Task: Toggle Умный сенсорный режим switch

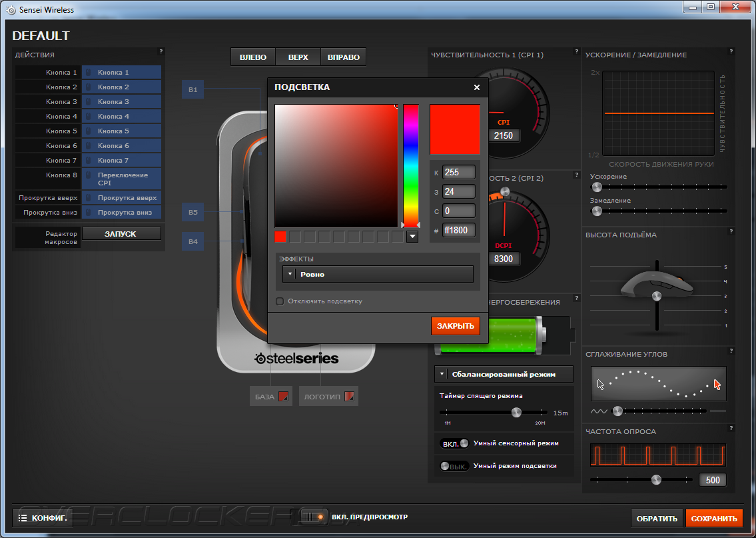Action: [x=455, y=443]
